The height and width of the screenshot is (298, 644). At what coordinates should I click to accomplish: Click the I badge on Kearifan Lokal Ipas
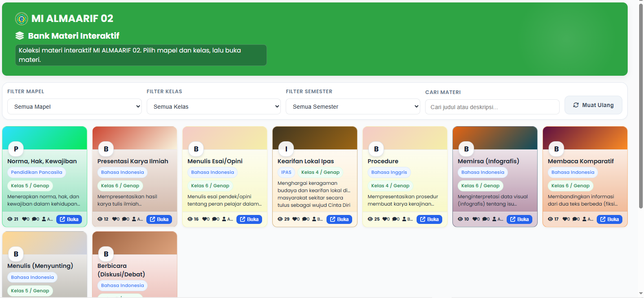(x=286, y=149)
